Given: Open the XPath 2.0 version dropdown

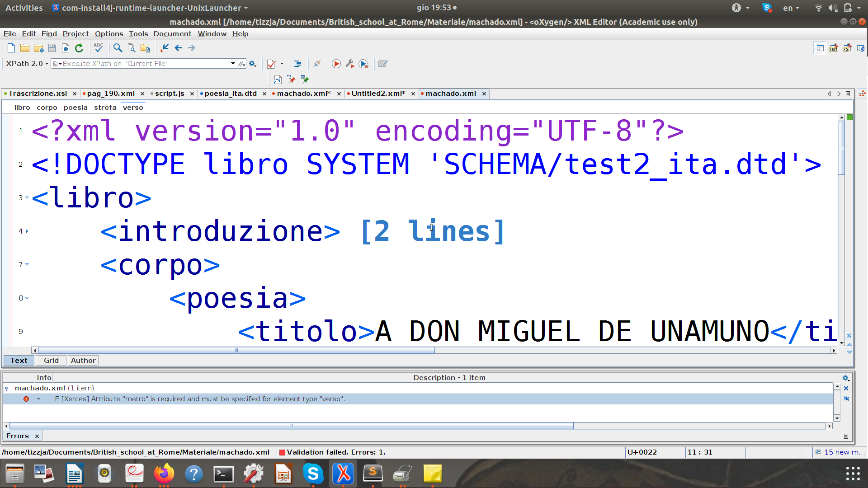Looking at the screenshot, I should 27,64.
